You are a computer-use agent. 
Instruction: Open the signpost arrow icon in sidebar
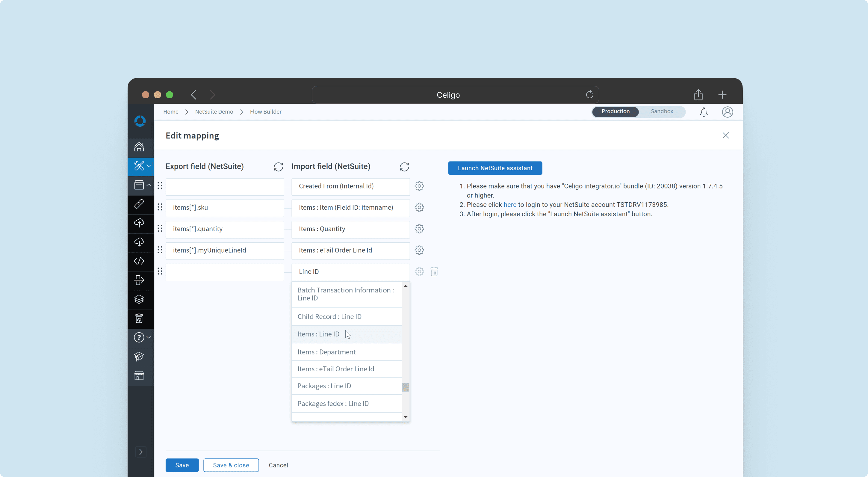[x=139, y=280]
